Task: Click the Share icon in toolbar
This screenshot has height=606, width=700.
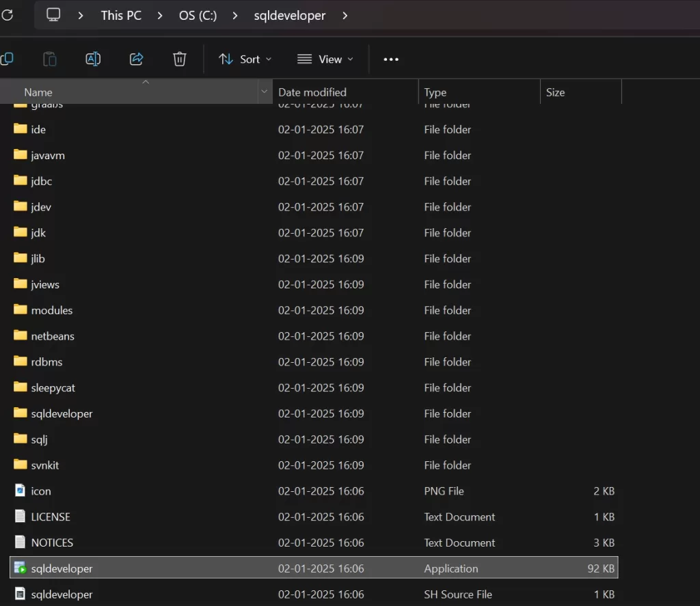Action: [136, 59]
